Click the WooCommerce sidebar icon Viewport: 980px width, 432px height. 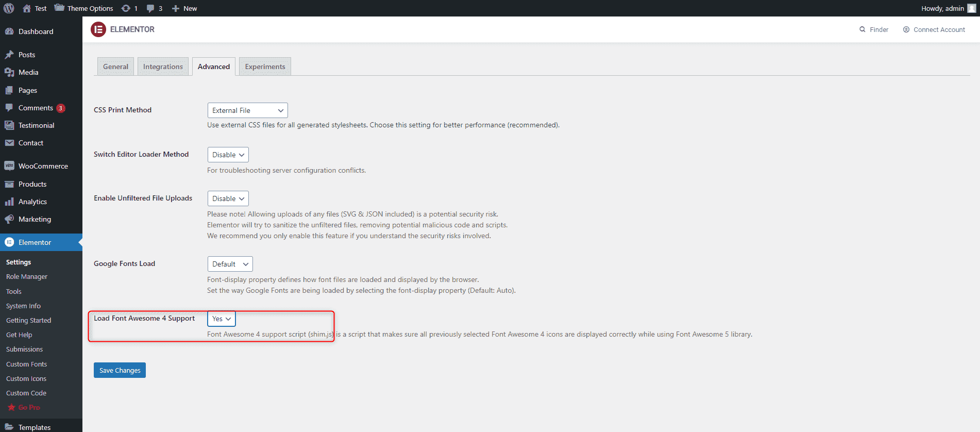(x=9, y=166)
